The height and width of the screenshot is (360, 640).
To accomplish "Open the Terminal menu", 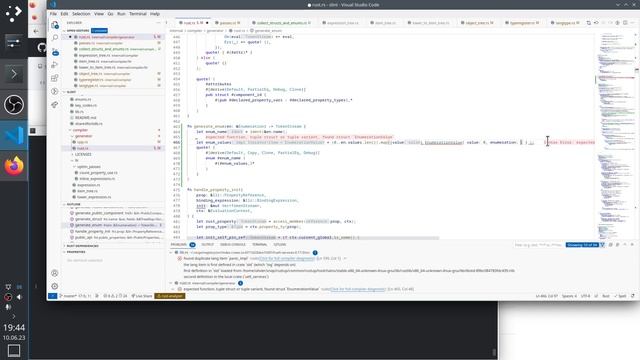I will [x=138, y=14].
